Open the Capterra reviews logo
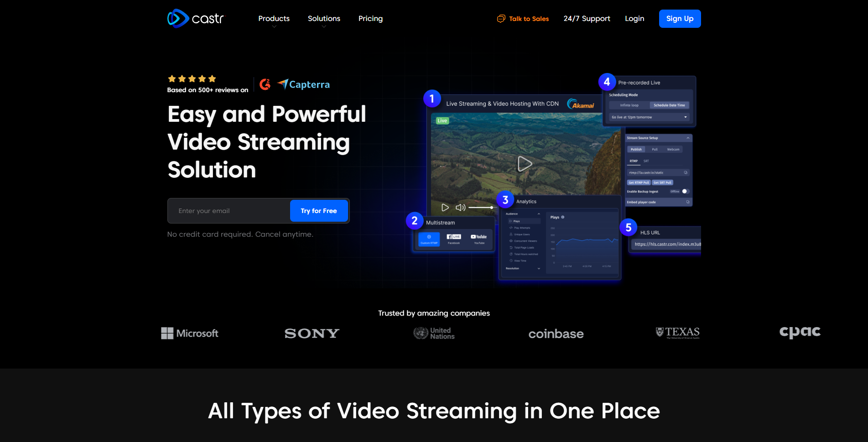 click(x=304, y=84)
